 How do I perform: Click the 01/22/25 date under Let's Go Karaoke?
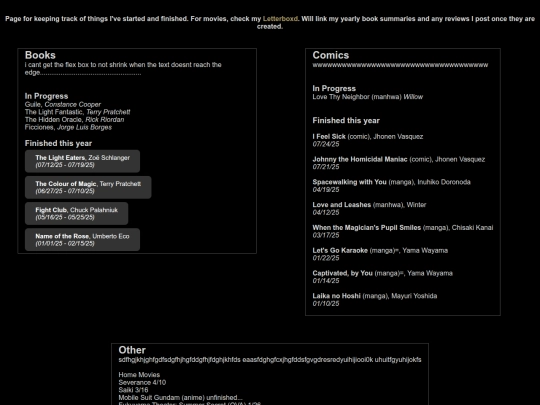pos(326,258)
